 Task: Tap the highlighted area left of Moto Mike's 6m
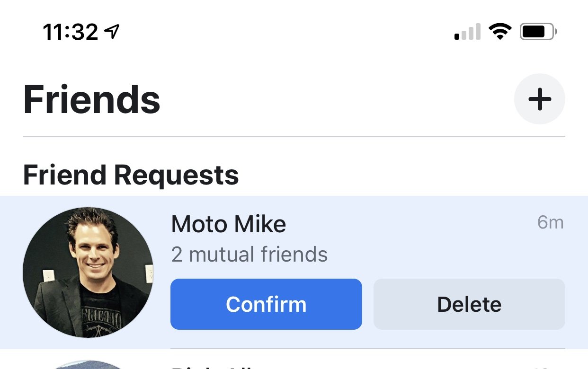[x=411, y=223]
